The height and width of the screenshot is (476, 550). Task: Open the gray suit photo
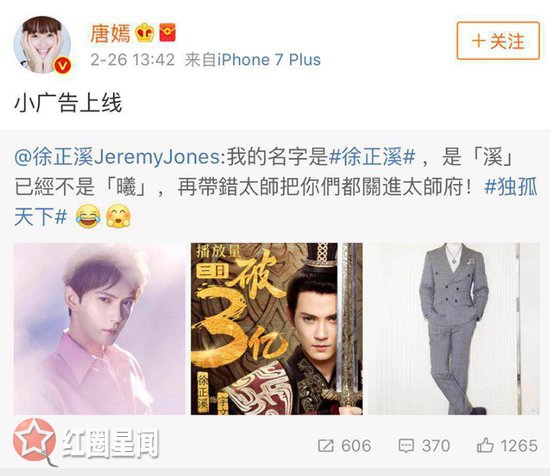click(x=454, y=329)
